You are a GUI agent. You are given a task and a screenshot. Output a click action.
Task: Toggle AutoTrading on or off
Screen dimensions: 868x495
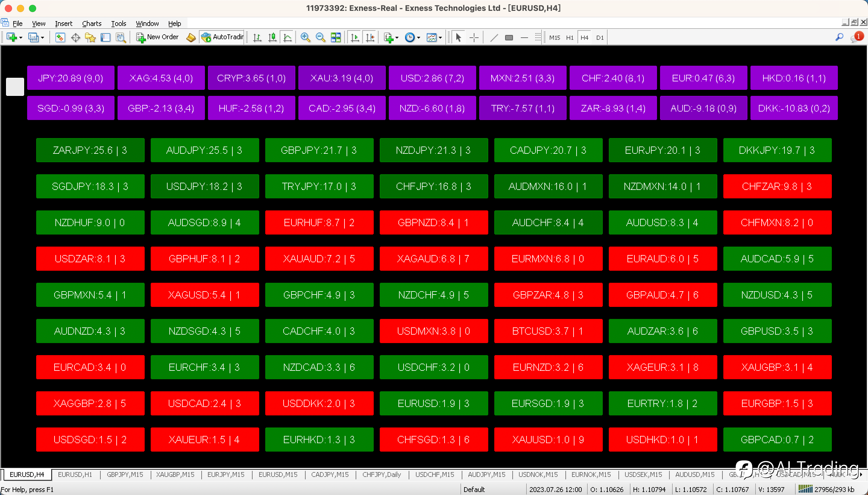[222, 37]
